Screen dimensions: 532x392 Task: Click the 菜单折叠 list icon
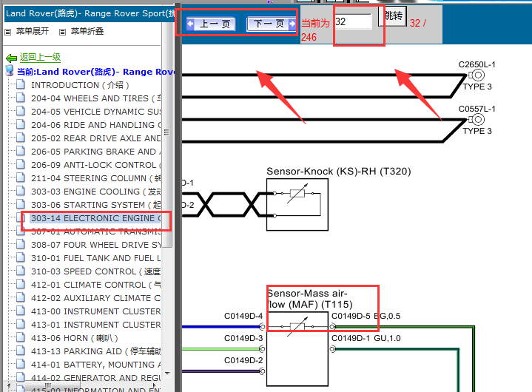click(62, 33)
